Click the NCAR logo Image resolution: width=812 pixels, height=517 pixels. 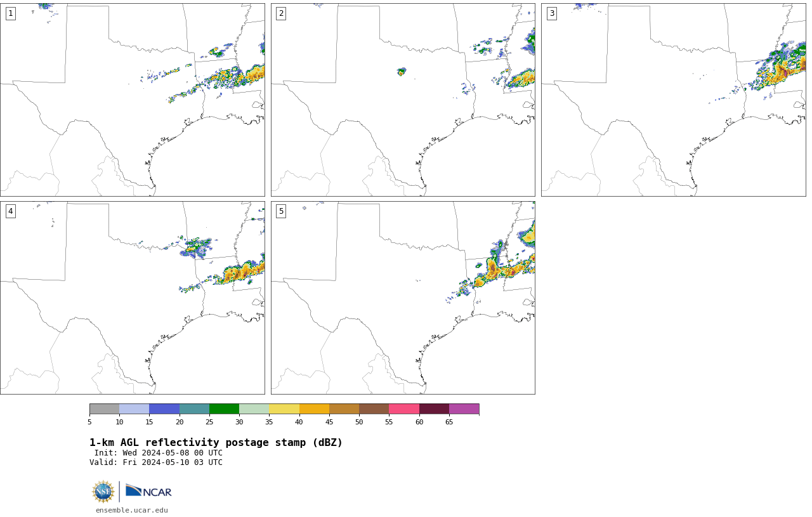[148, 491]
